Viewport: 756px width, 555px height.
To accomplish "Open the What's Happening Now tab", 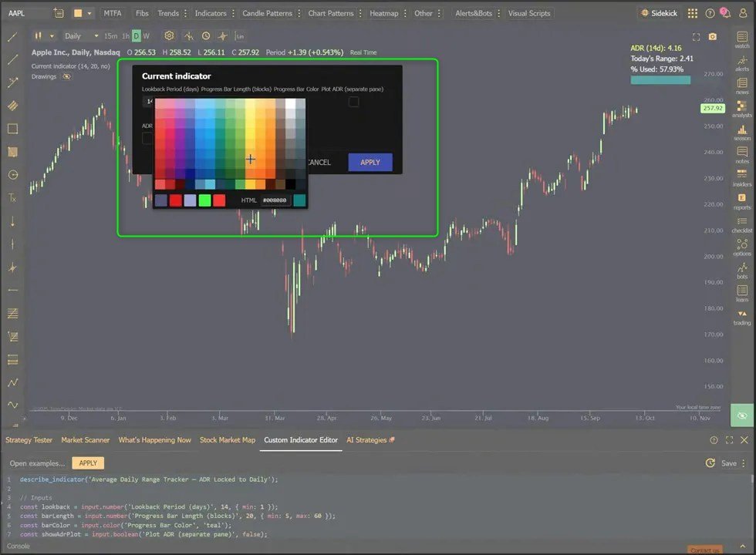I will tap(155, 440).
